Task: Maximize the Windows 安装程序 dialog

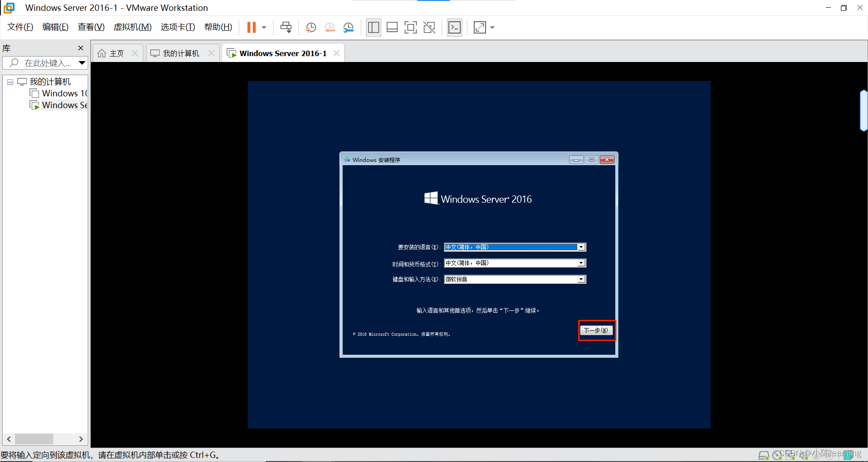Action: pos(591,160)
